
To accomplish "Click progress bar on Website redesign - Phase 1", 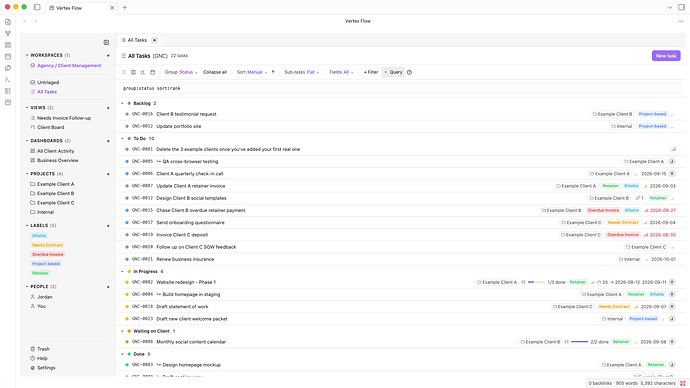I will pos(536,282).
